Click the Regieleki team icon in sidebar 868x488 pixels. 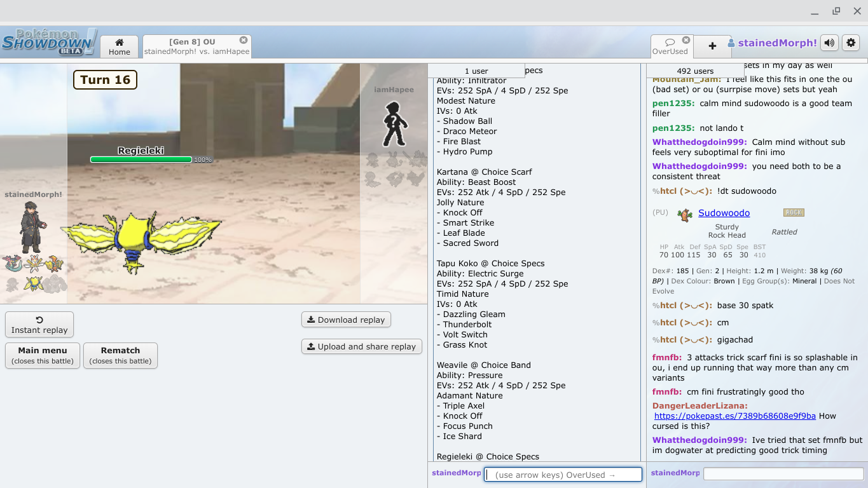(x=34, y=283)
